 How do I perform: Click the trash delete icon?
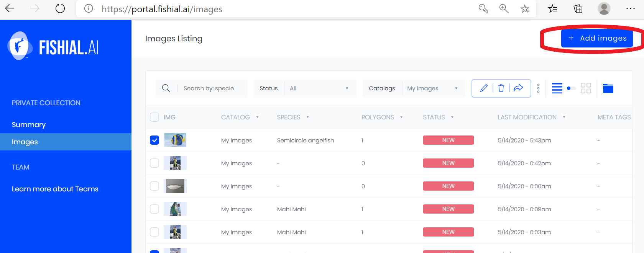pos(501,88)
